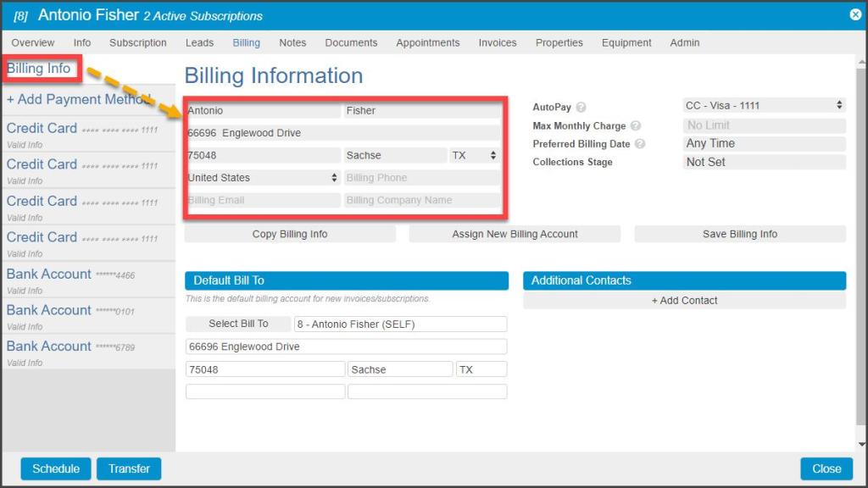
Task: Click the help icon next to AutoPay
Action: pos(581,108)
